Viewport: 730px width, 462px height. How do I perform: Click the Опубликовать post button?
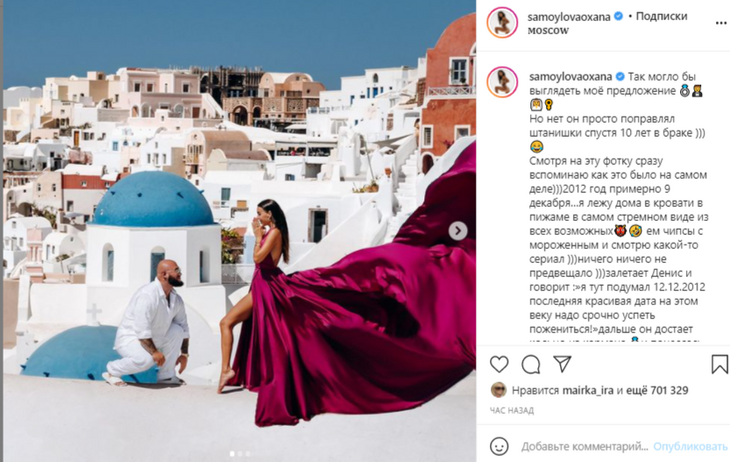(x=690, y=447)
